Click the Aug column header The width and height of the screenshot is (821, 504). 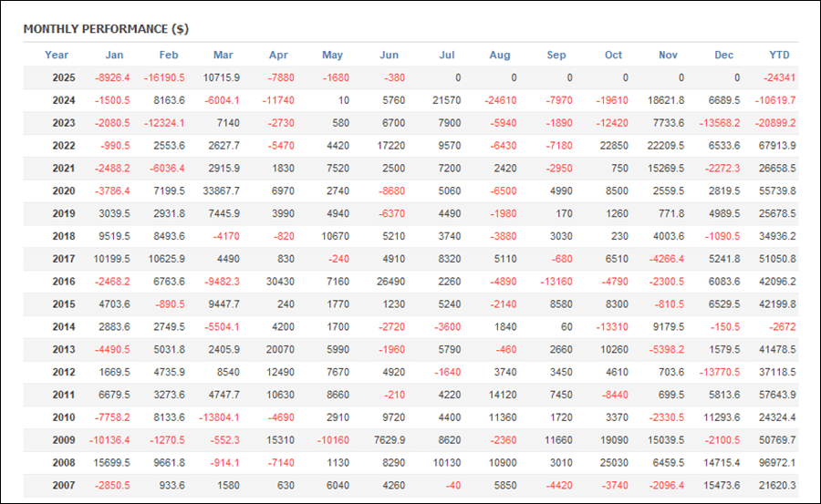click(x=500, y=55)
